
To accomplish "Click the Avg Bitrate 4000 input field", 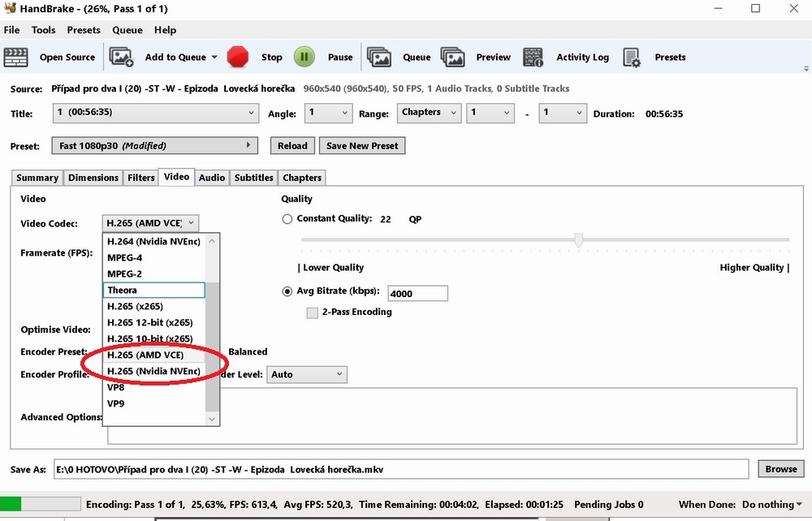I will click(x=418, y=293).
